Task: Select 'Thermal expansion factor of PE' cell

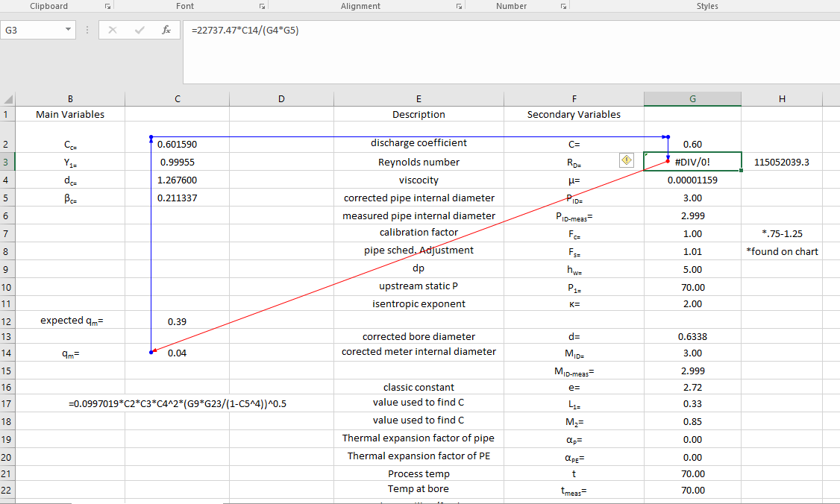Action: tap(419, 456)
